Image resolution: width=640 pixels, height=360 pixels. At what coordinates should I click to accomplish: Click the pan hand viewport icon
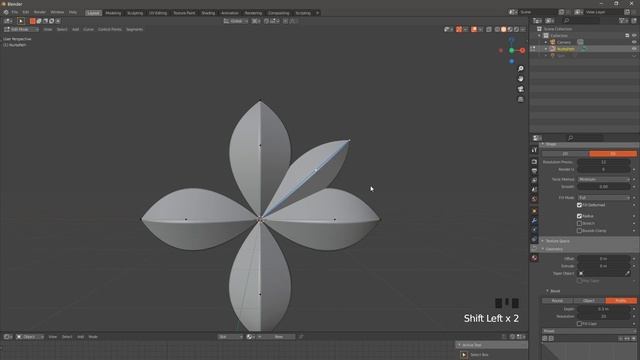coord(520,79)
